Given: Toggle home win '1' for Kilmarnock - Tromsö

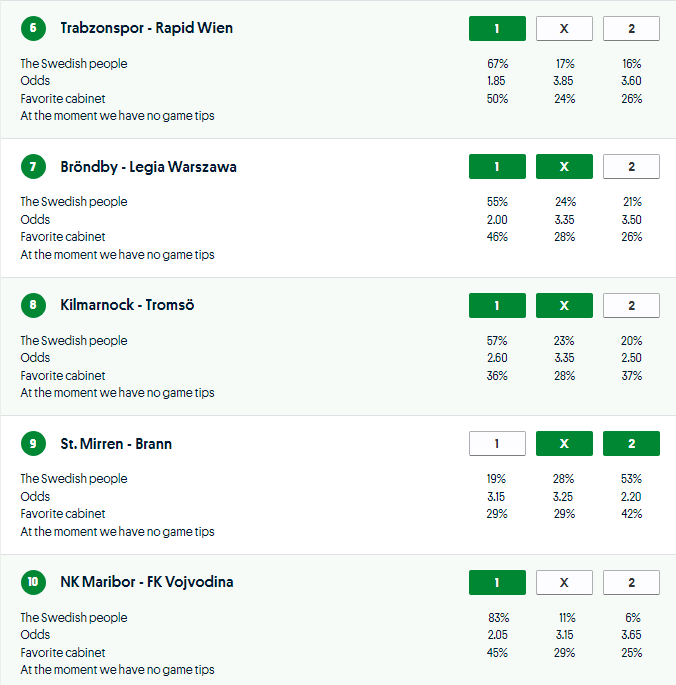Looking at the screenshot, I should (497, 305).
